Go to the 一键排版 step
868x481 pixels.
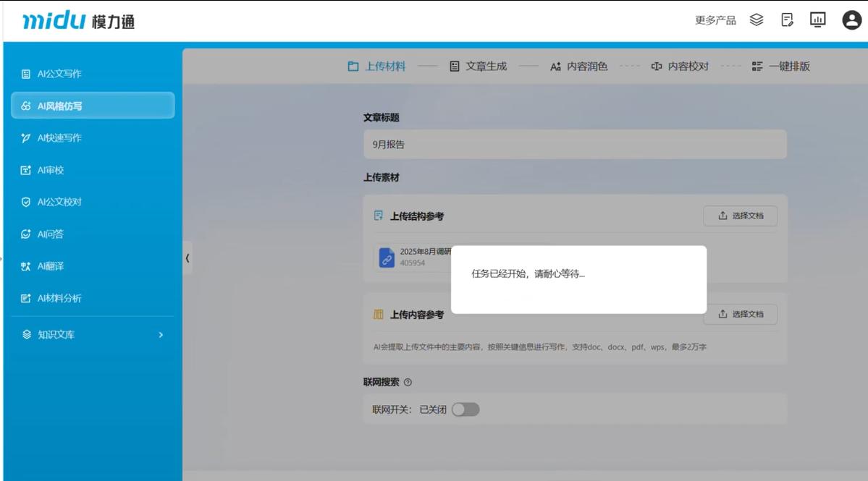point(781,67)
